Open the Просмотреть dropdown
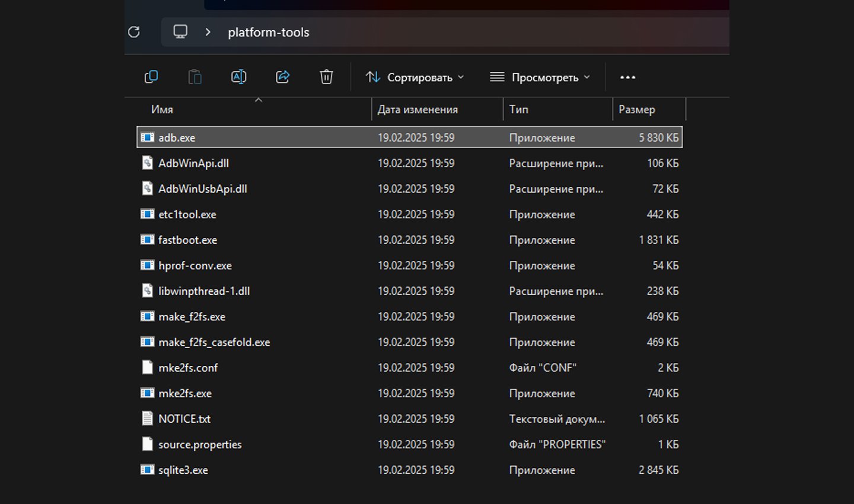The image size is (854, 504). [540, 77]
